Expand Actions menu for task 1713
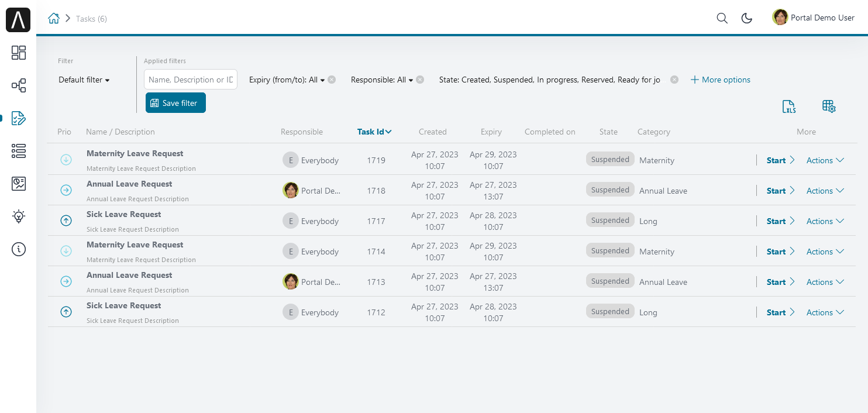The image size is (868, 413). 825,282
